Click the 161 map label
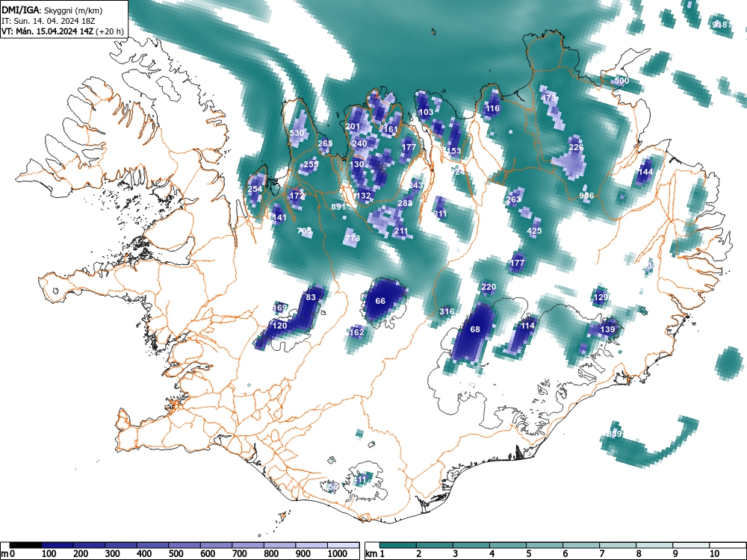The height and width of the screenshot is (560, 747). 390,129
